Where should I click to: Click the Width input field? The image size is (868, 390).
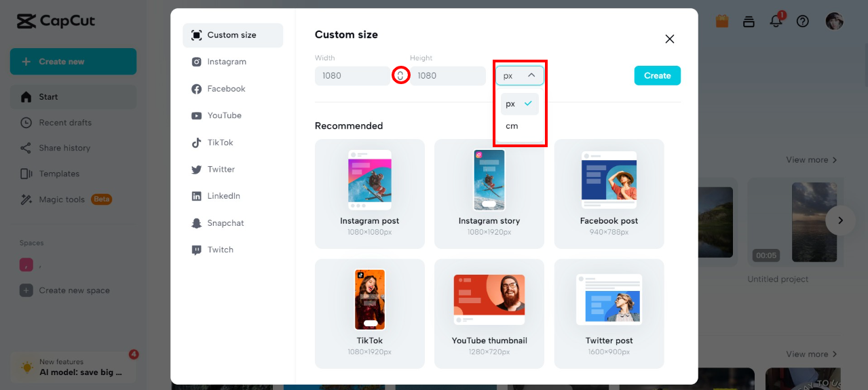coord(352,75)
